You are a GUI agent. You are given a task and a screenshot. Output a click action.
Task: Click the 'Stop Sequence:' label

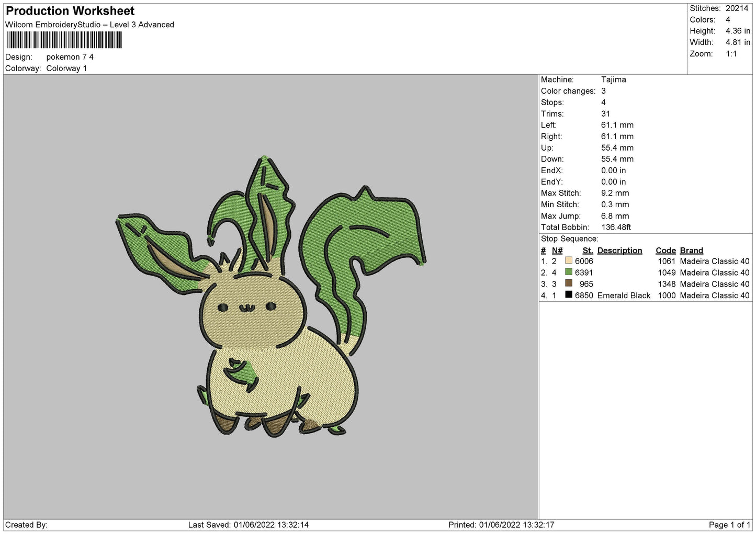click(x=569, y=239)
